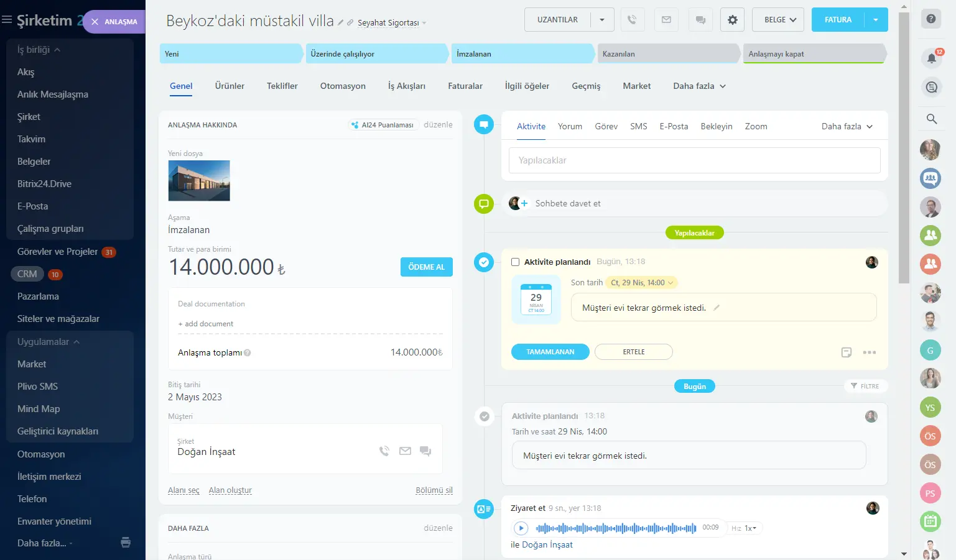The height and width of the screenshot is (560, 956).
Task: Click the email icon next to Doğan İnşaat
Action: coord(405,451)
